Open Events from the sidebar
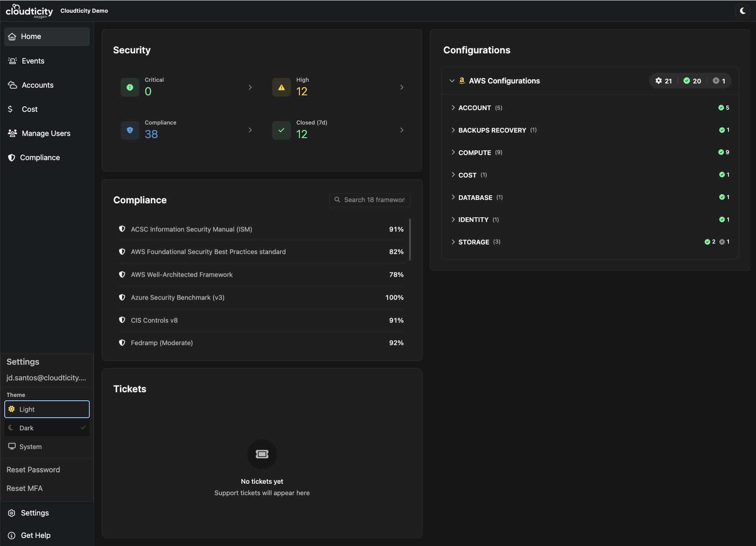756x546 pixels. point(33,61)
